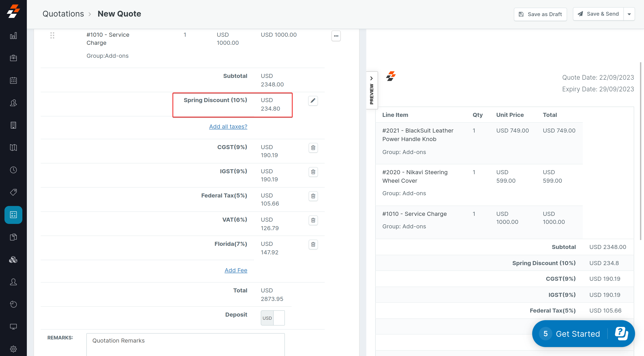Open the Get Started help widget
This screenshot has width=644, height=356.
pyautogui.click(x=578, y=334)
